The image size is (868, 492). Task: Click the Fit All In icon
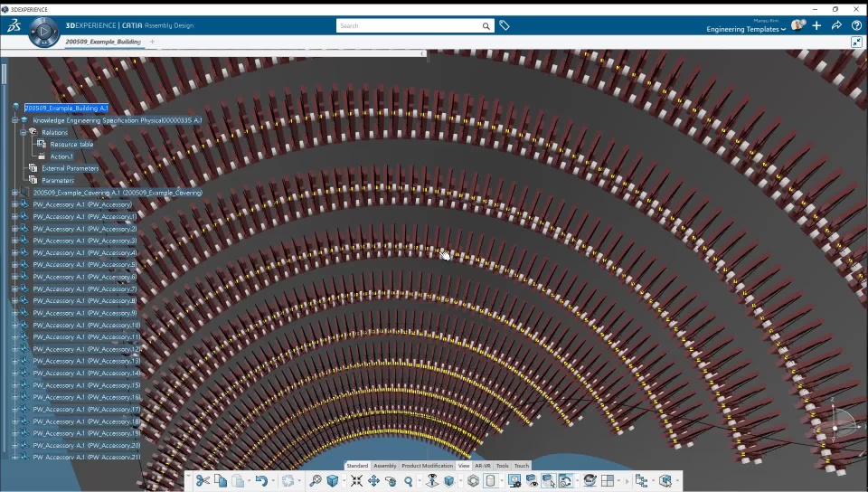(356, 481)
